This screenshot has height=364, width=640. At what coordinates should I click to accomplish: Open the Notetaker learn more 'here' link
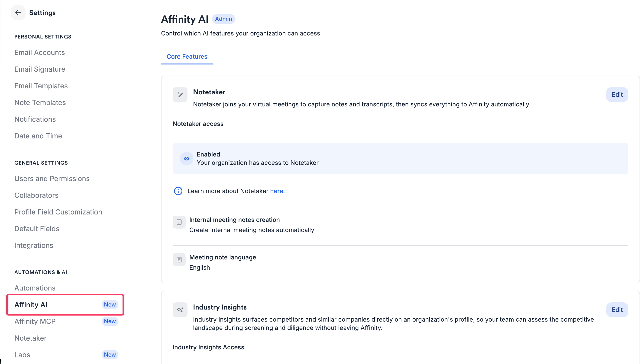276,191
